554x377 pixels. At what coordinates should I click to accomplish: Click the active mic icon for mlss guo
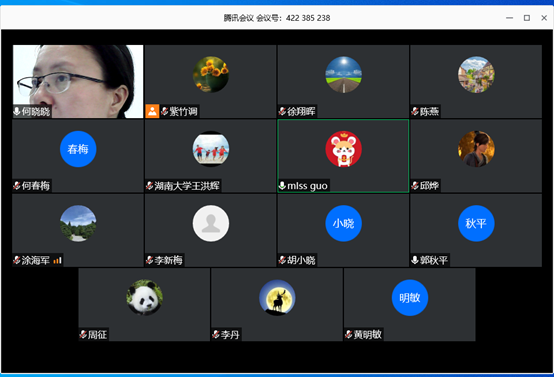coord(282,185)
